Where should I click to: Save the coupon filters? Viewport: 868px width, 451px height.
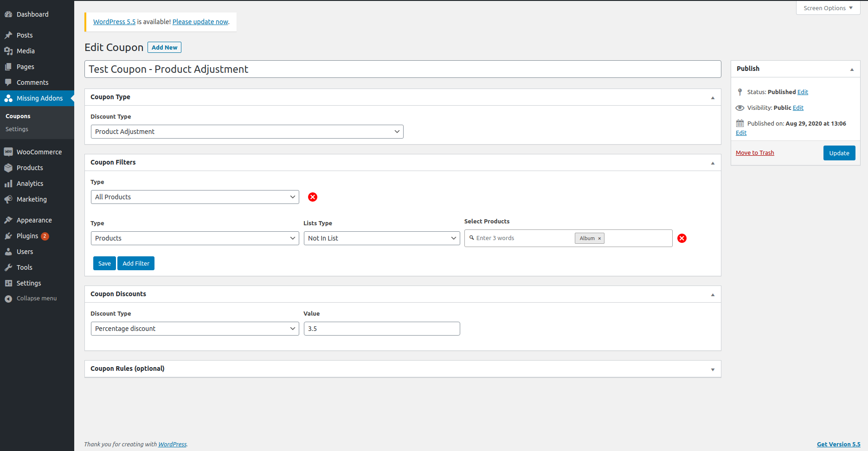[104, 263]
